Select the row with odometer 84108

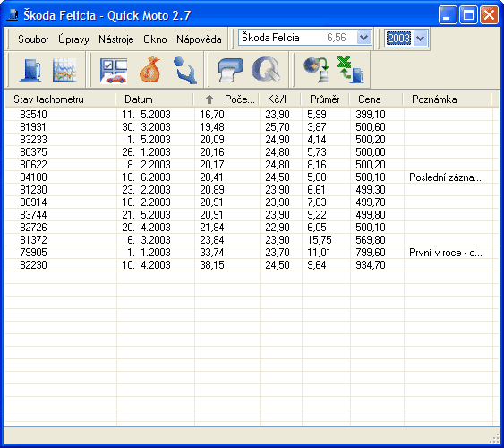(249, 177)
